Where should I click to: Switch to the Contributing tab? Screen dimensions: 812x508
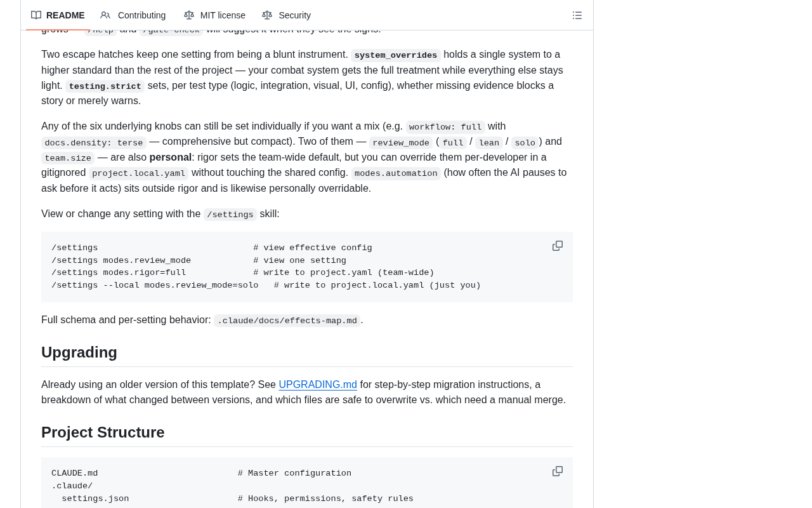[133, 15]
